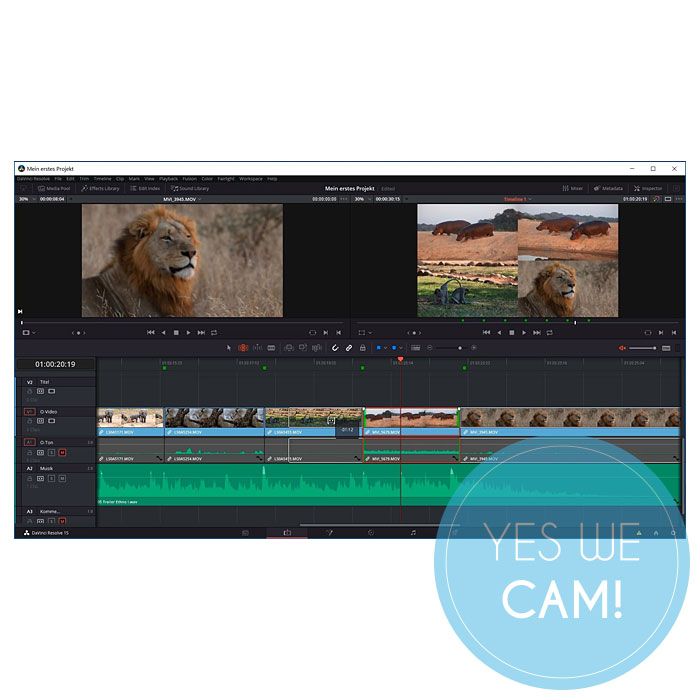Open the Effects Library panel
This screenshot has height=700, width=700.
click(x=100, y=188)
